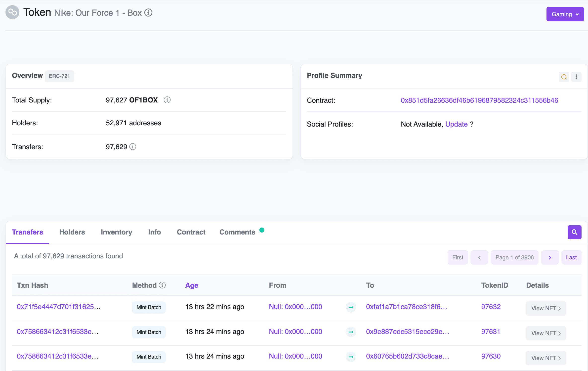The width and height of the screenshot is (588, 371).
Task: Open transaction 0x71f5e4447d701f31625...
Action: 59,307
